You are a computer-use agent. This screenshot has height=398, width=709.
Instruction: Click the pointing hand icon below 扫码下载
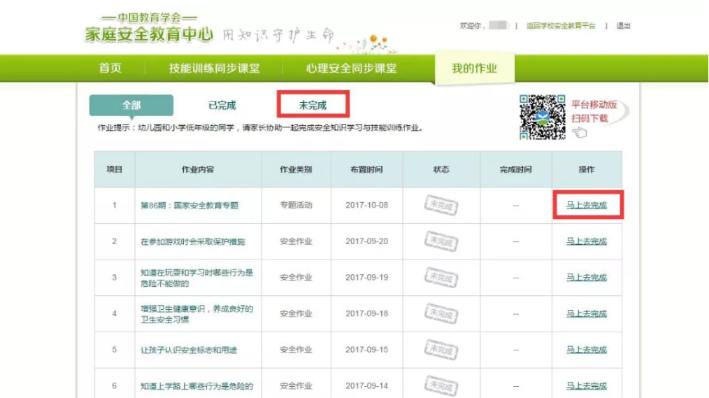pos(579,133)
